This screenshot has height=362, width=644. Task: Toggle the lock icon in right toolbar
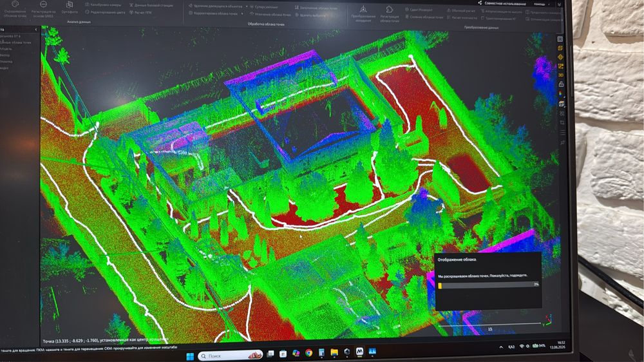[561, 84]
